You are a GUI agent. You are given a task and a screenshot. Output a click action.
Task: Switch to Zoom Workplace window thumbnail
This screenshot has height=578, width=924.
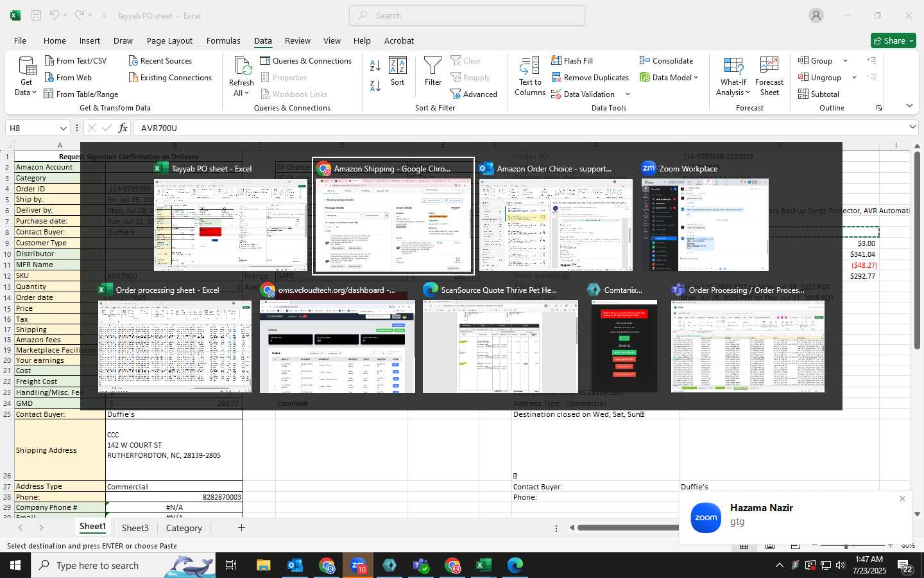tap(704, 216)
